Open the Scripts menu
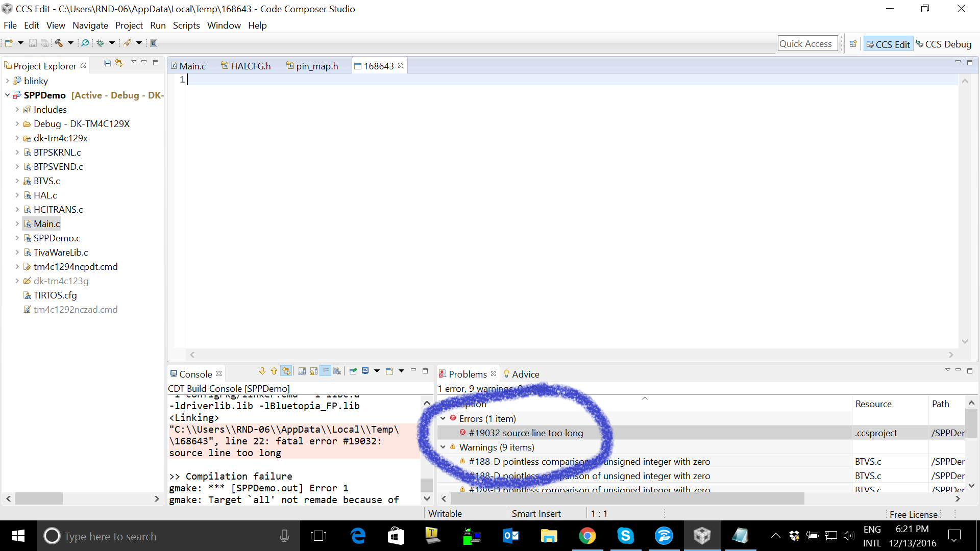This screenshot has height=551, width=980. pyautogui.click(x=186, y=26)
